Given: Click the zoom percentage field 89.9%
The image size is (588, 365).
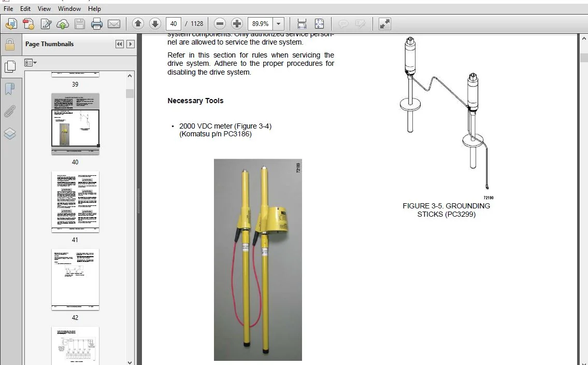Looking at the screenshot, I should [x=260, y=24].
